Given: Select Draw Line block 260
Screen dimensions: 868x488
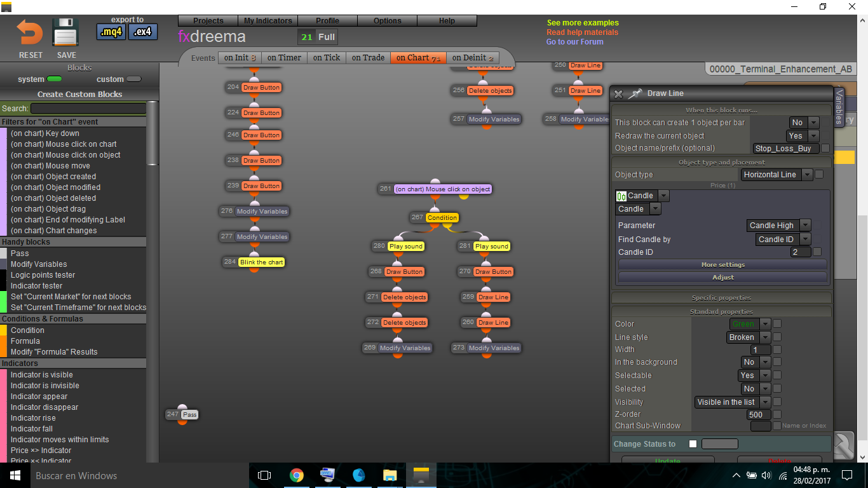Looking at the screenshot, I should click(493, 322).
